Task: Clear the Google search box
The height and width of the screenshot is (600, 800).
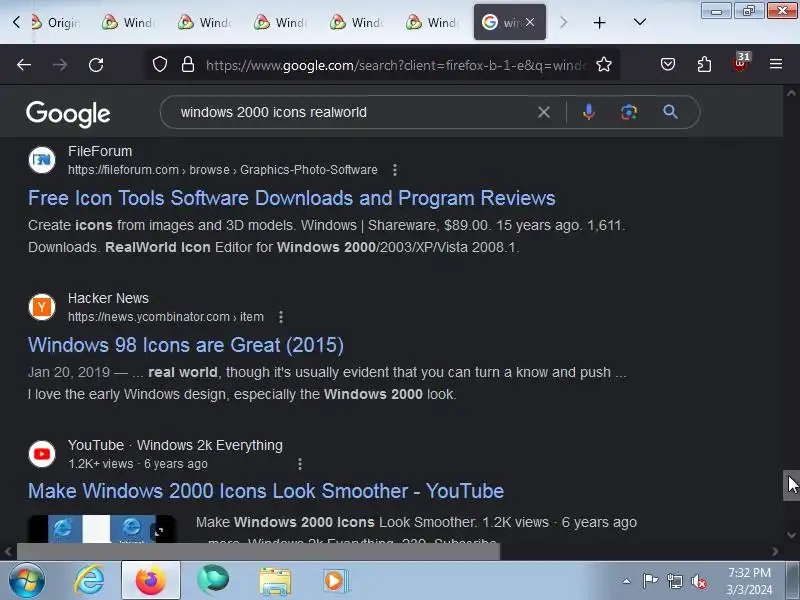Action: pos(544,112)
